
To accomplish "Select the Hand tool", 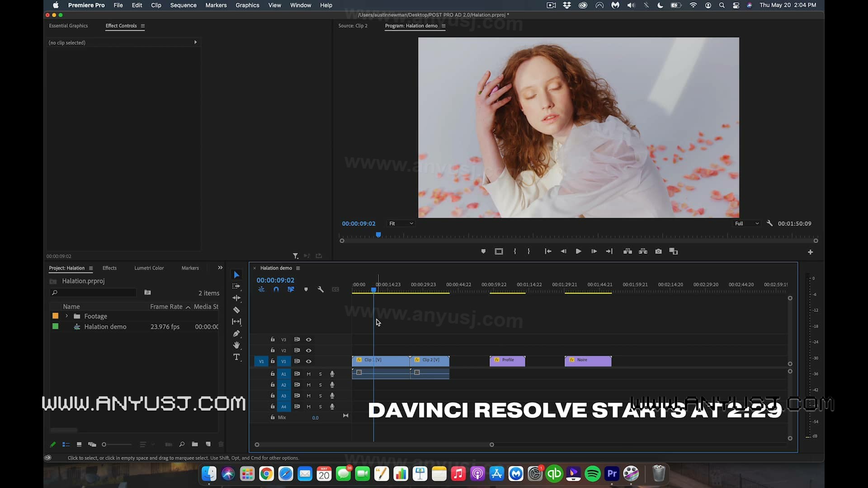I will (236, 345).
